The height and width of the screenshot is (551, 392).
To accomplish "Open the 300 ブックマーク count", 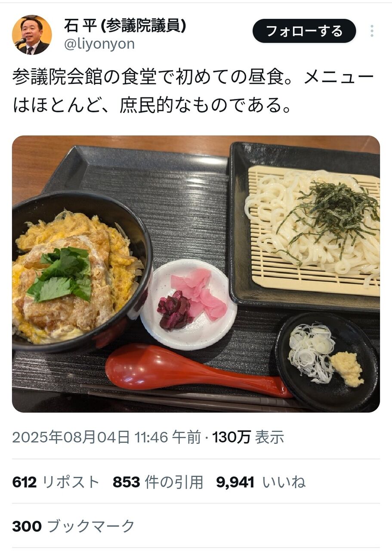I will coord(74,526).
